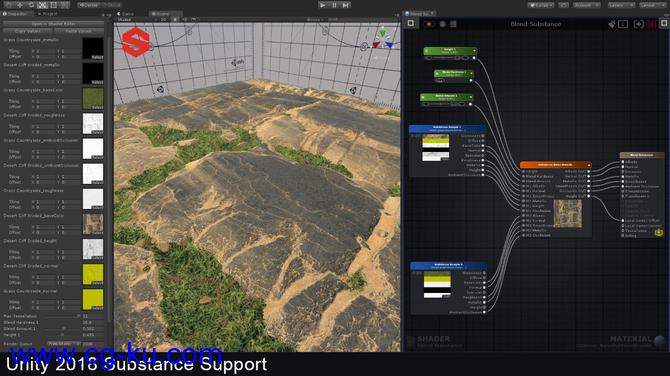Click the red live-mode icon in shader editor
The height and width of the screenshot is (376, 670).
(x=651, y=24)
